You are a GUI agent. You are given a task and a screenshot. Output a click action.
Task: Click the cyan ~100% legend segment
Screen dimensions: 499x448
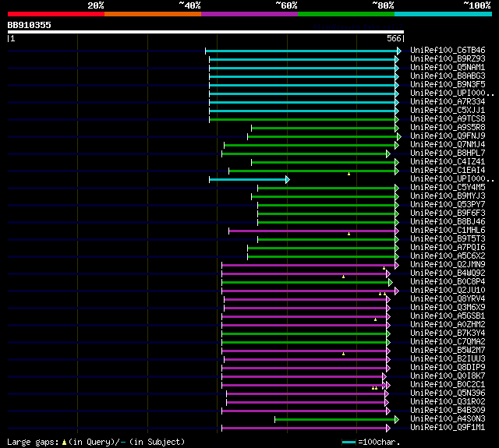point(443,14)
